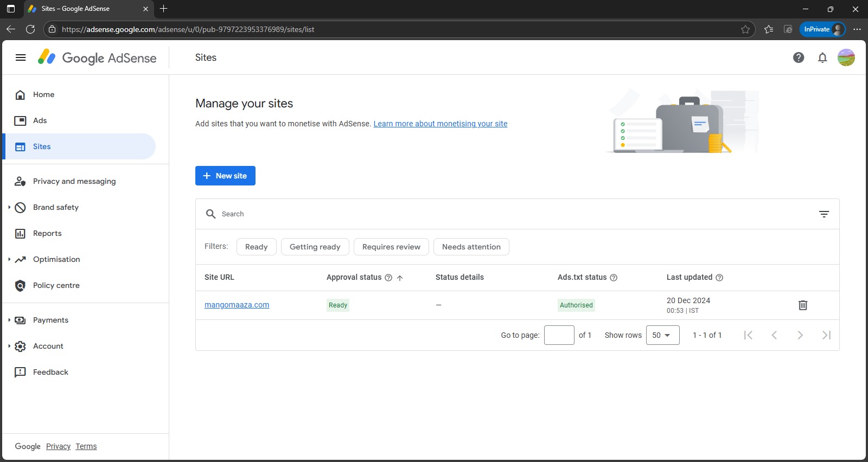Open the Show rows 50 dropdown
This screenshot has width=868, height=462.
pyautogui.click(x=662, y=335)
